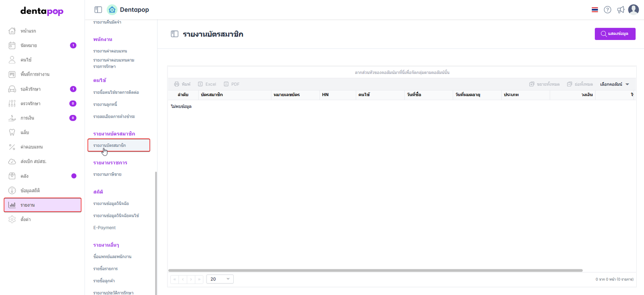Click the panel icon beside รายงานบัตรสมาชิก title
The width and height of the screenshot is (644, 295).
pyautogui.click(x=174, y=34)
